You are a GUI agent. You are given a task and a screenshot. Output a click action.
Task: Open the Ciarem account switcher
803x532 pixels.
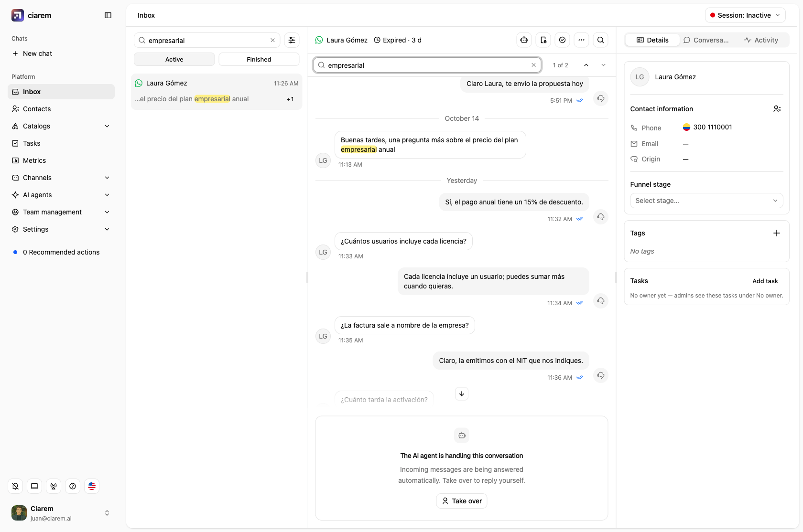pyautogui.click(x=61, y=513)
